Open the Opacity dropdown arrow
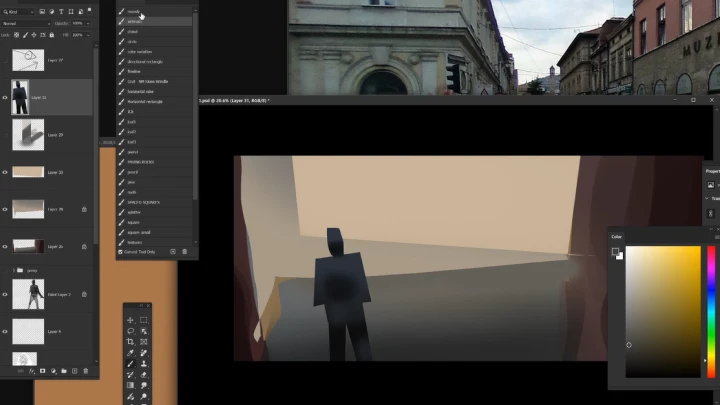Viewport: 720px width, 405px height. (88, 23)
